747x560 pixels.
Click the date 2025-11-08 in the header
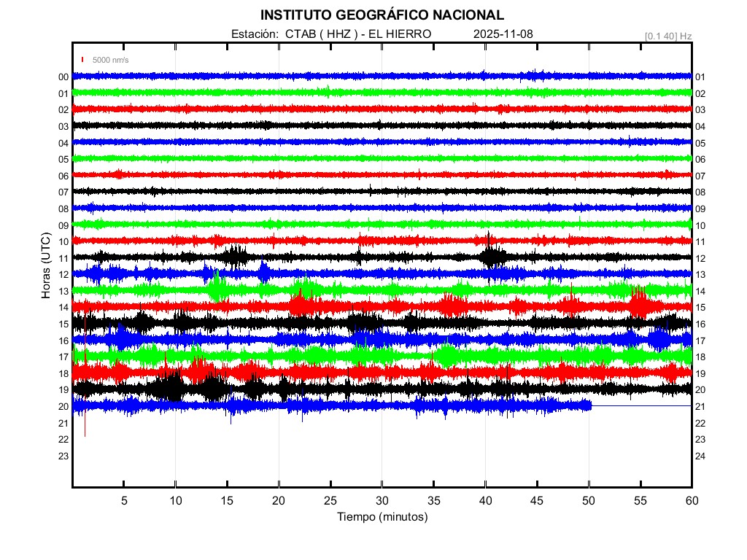[503, 34]
